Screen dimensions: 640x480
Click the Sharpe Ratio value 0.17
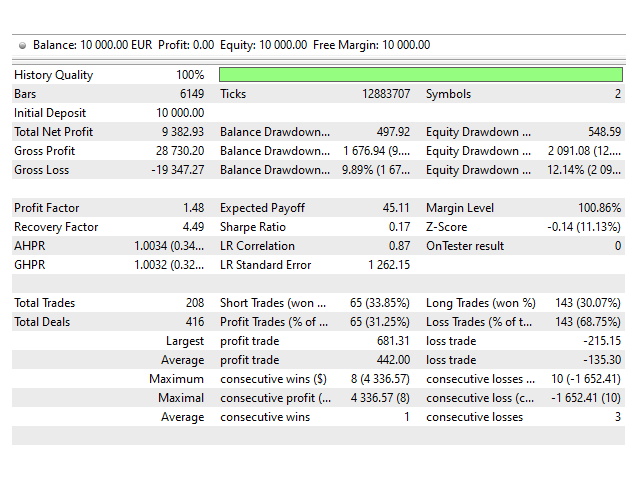(399, 227)
